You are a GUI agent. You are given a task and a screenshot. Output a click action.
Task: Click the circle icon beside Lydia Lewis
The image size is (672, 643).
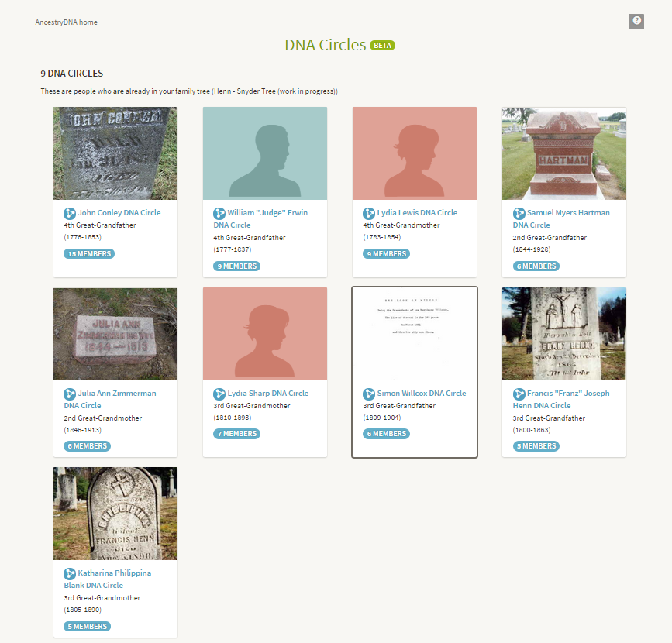pos(369,213)
